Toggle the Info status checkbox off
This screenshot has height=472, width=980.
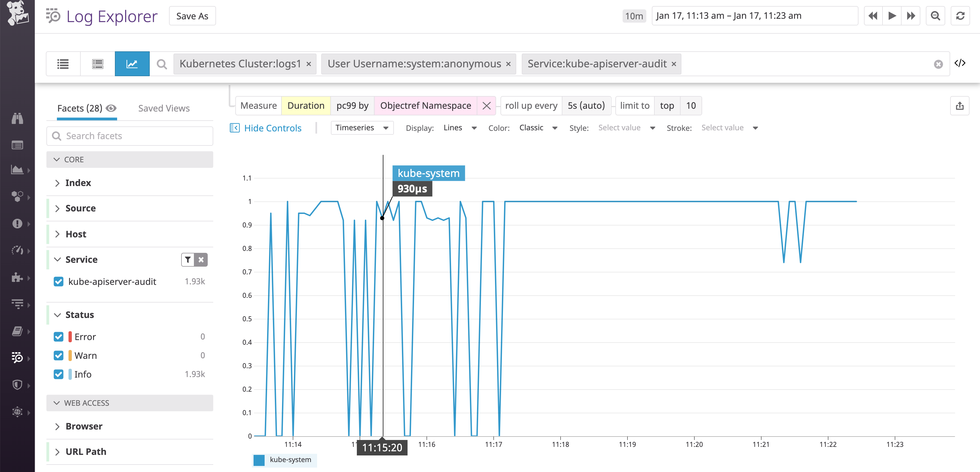(x=59, y=374)
